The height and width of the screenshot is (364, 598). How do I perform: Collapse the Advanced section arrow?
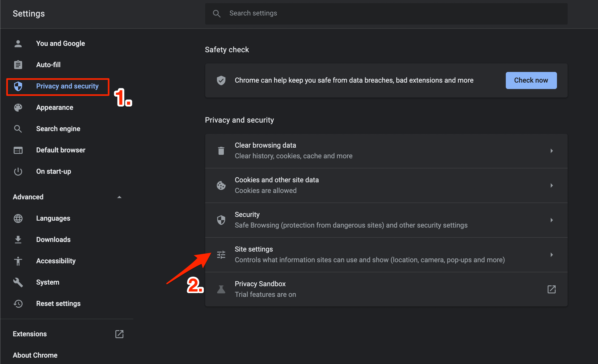[119, 197]
